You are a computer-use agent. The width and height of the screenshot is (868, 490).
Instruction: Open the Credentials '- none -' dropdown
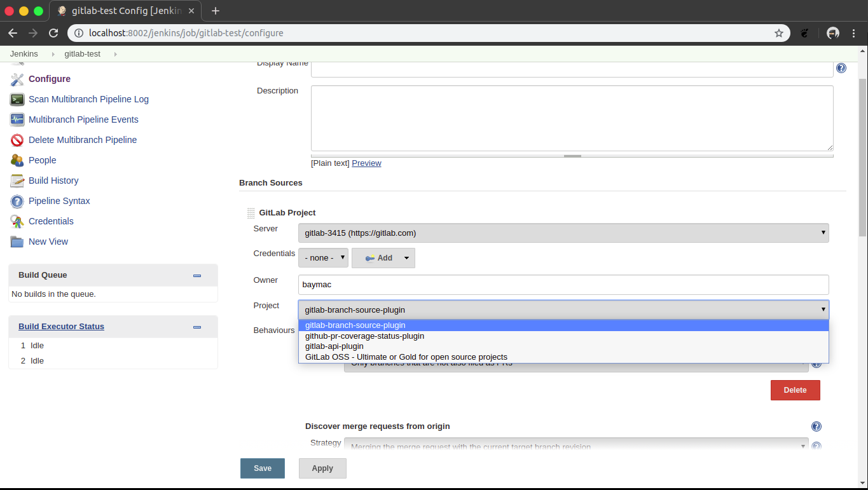pos(323,257)
